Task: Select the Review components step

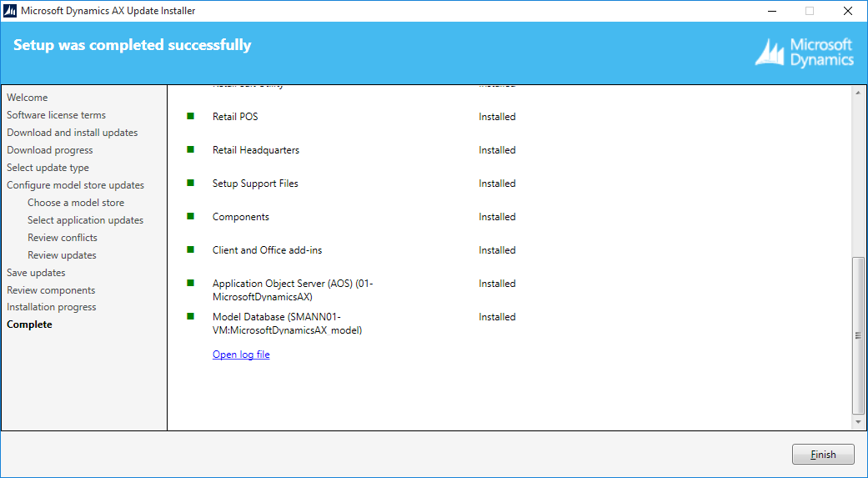Action: [x=51, y=290]
